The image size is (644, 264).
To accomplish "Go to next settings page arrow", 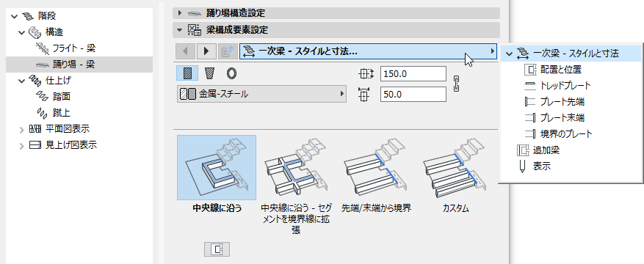I will (206, 51).
